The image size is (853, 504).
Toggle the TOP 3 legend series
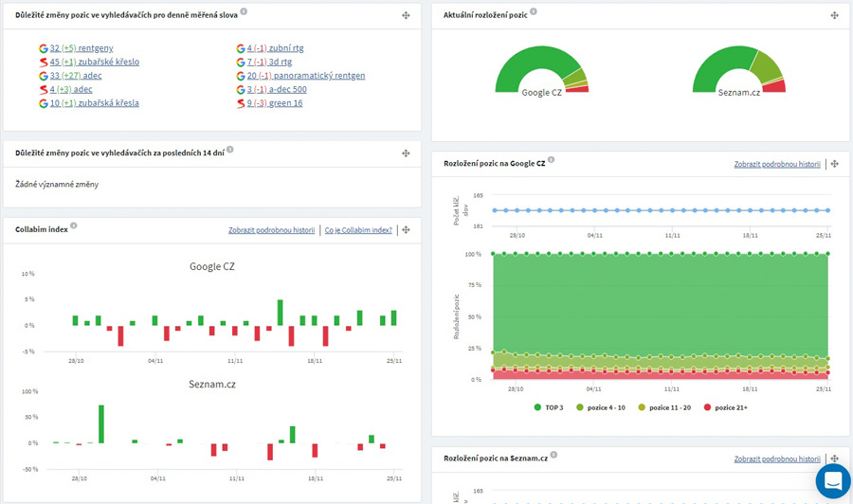(x=548, y=406)
